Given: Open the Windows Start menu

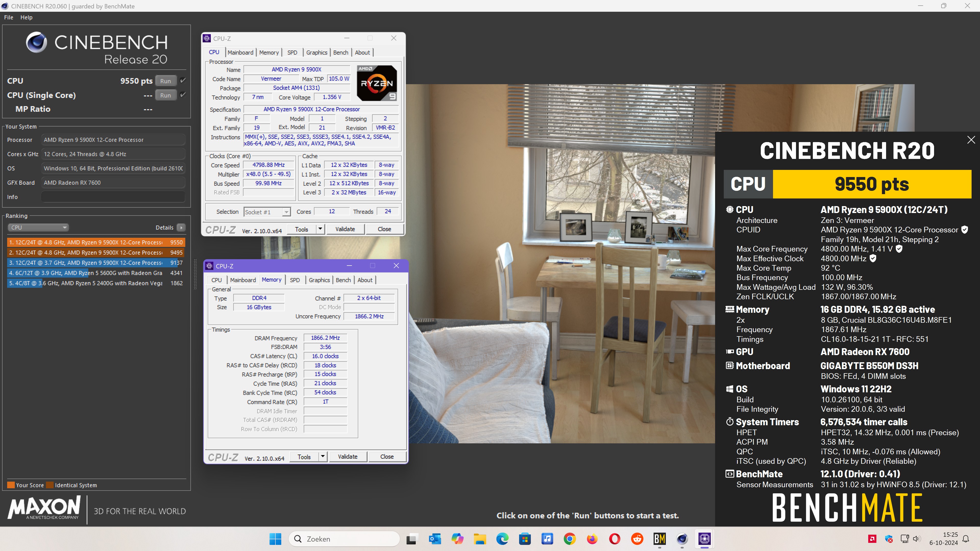Looking at the screenshot, I should pyautogui.click(x=275, y=539).
